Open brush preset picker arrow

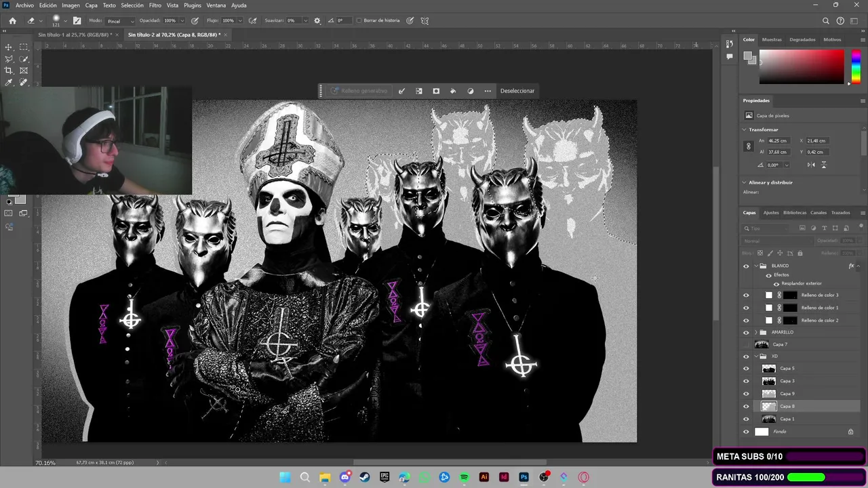66,21
